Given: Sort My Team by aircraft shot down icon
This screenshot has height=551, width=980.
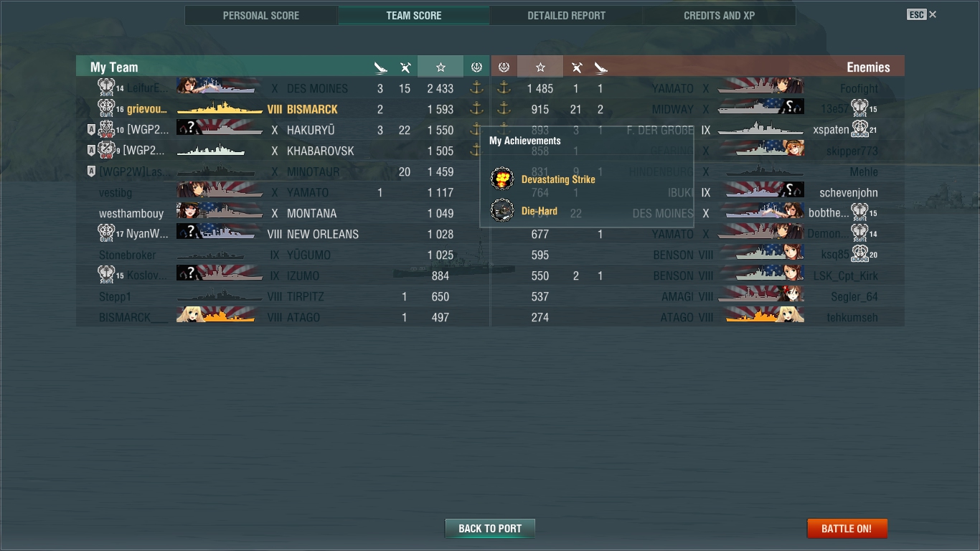Looking at the screenshot, I should 405,67.
